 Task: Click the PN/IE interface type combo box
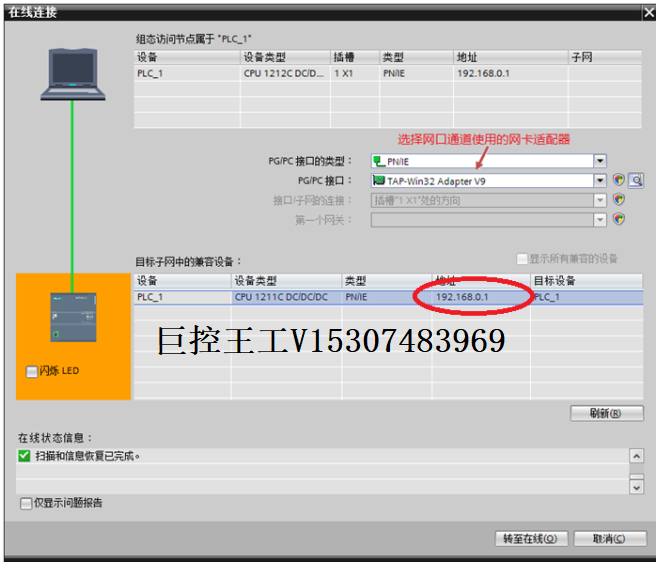[x=489, y=161]
